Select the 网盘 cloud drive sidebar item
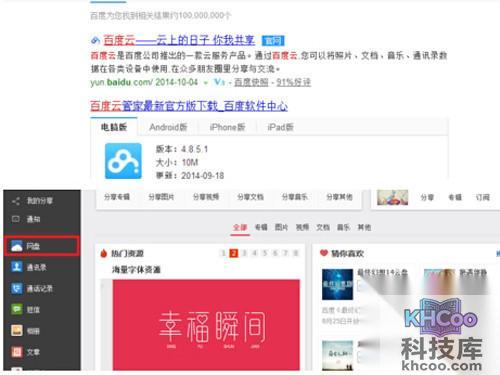Screen dimensions: 500x375 click(x=42, y=246)
